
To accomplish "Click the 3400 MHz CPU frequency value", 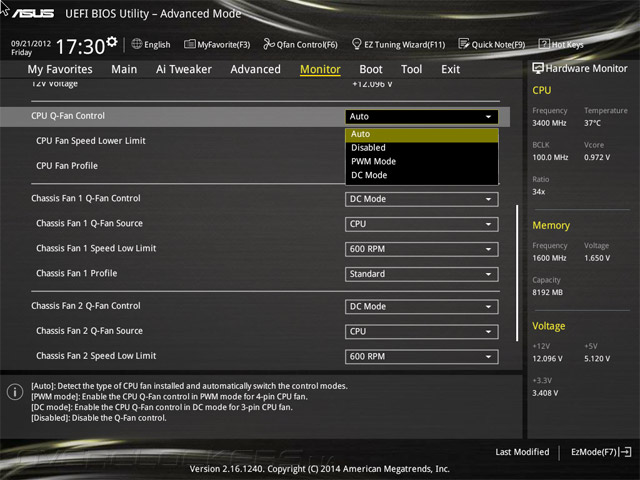I will coord(549,123).
